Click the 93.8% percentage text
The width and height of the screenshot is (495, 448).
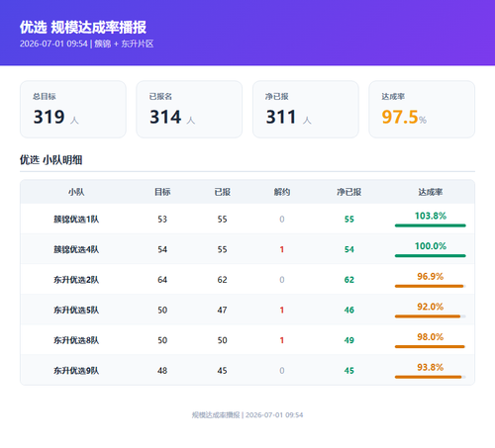(431, 368)
